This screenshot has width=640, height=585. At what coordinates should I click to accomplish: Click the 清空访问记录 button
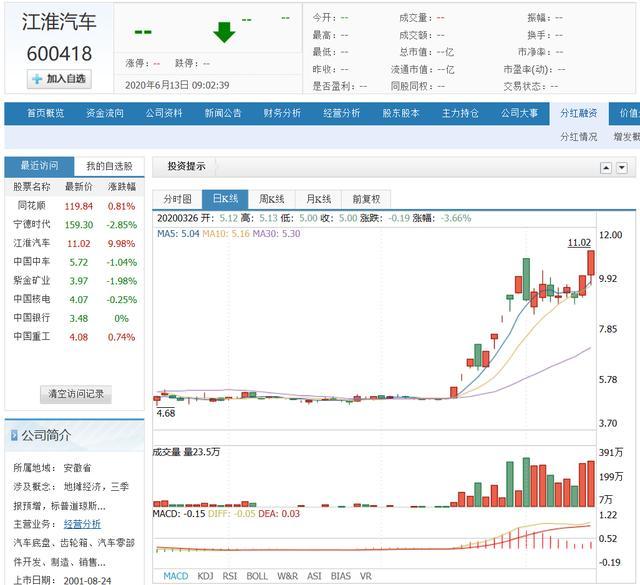[x=76, y=394]
